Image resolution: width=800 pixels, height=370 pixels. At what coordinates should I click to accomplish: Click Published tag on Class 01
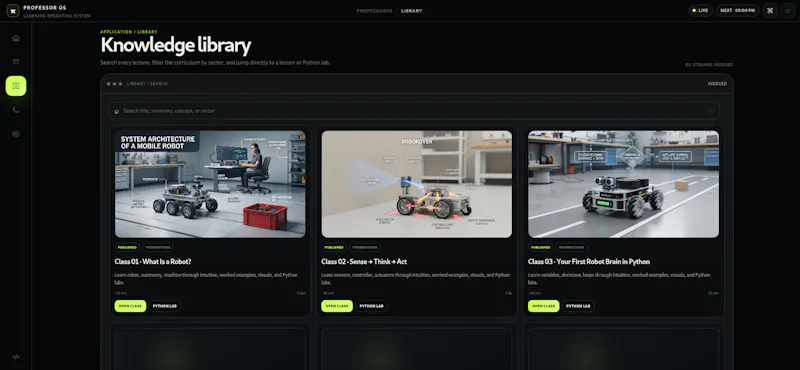point(127,248)
